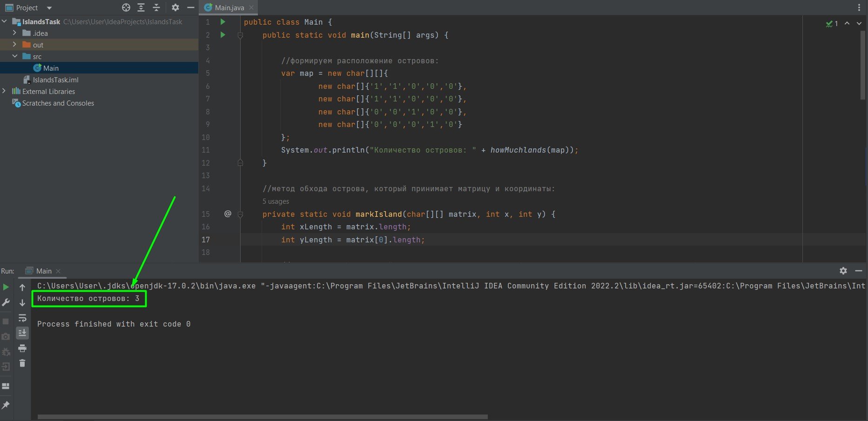This screenshot has width=868, height=421.
Task: Select Scratches and Consoles
Action: (53, 103)
